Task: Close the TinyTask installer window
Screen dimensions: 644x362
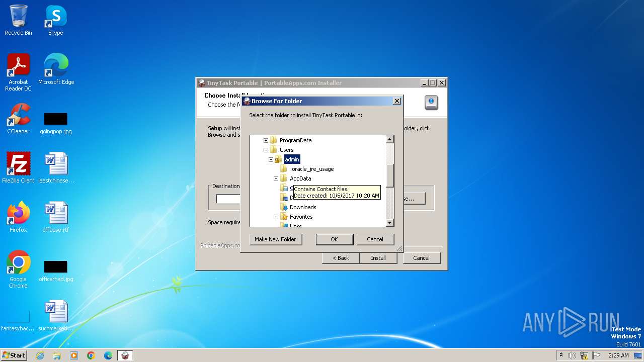Action: (442, 83)
